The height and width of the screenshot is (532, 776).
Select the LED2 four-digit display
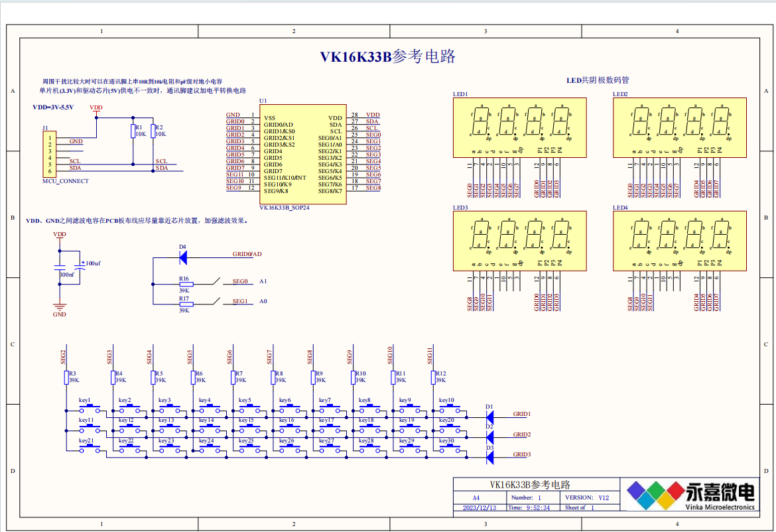[x=679, y=127]
